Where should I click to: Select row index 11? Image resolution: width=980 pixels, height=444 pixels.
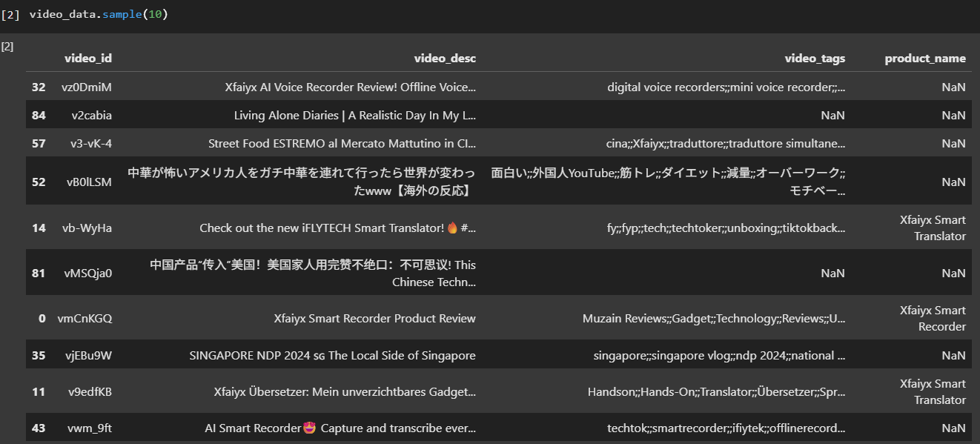pos(39,392)
